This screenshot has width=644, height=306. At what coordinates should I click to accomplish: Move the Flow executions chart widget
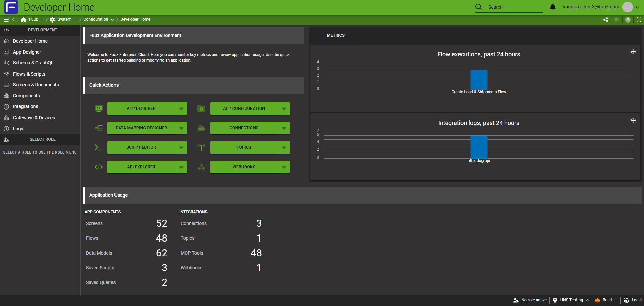pyautogui.click(x=633, y=52)
